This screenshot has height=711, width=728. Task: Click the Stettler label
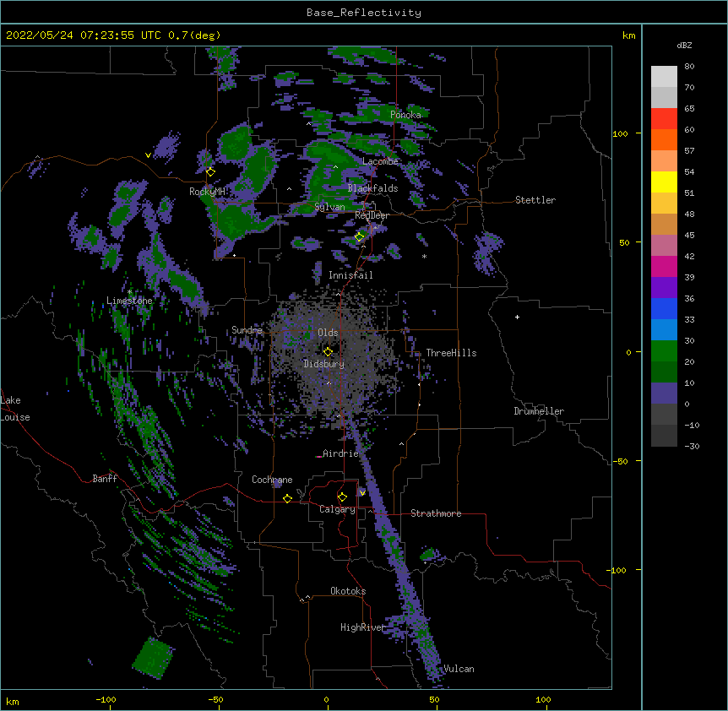click(535, 200)
